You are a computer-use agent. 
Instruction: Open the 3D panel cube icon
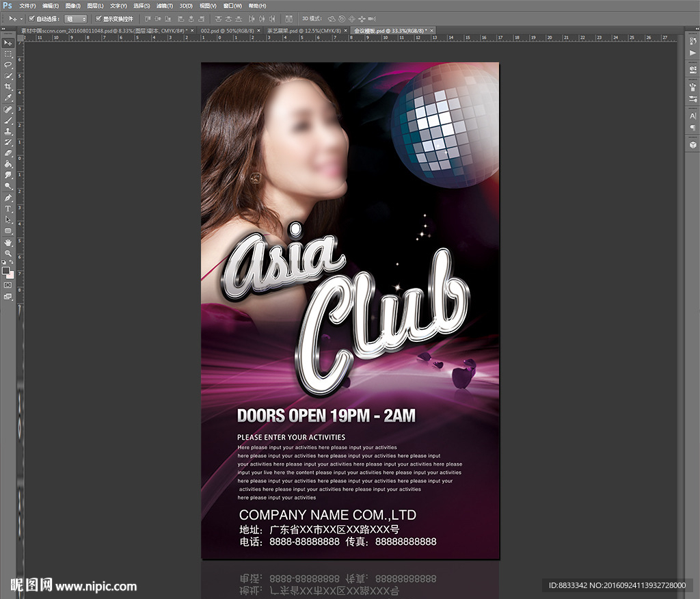(693, 145)
